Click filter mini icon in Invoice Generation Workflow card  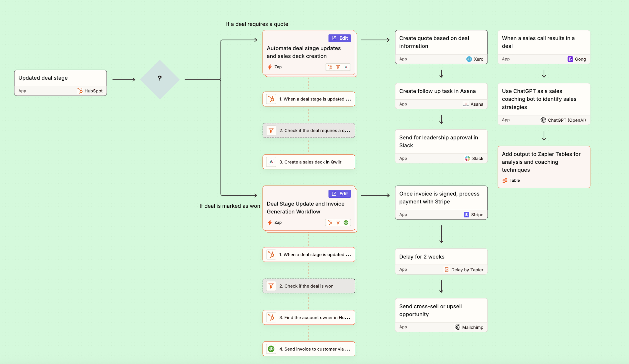tap(338, 222)
